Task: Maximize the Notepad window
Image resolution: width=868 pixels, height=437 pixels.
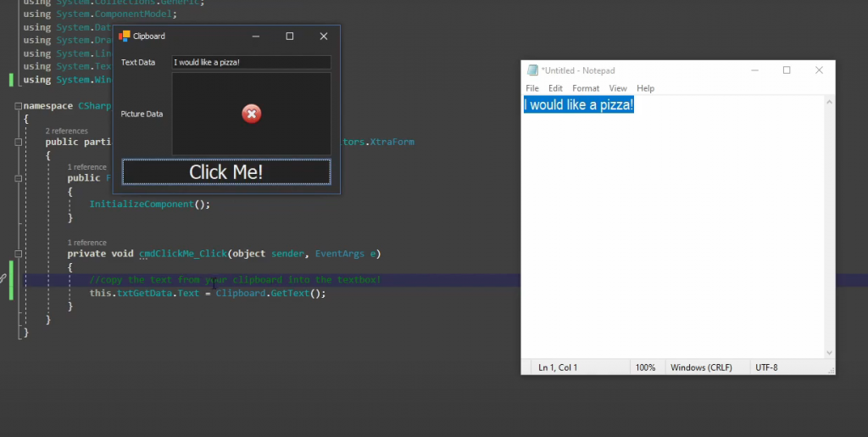Action: pos(787,70)
